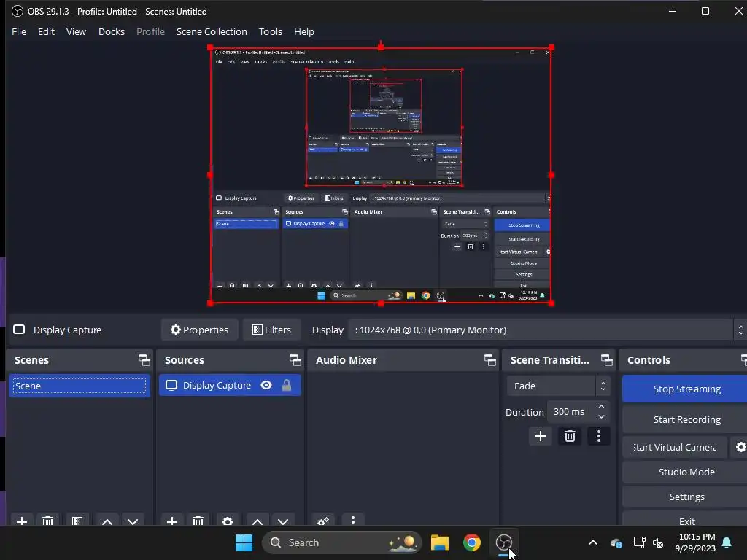The width and height of the screenshot is (747, 560).
Task: Open the View menu
Action: point(76,31)
